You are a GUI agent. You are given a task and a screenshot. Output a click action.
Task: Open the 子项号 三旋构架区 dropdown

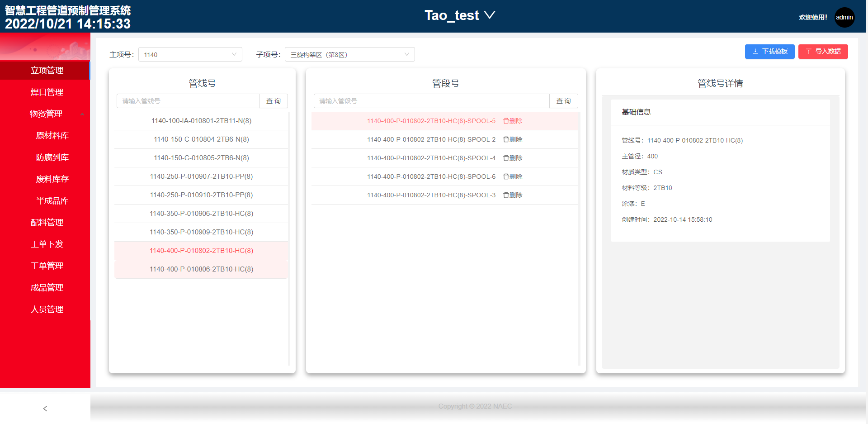coord(349,55)
